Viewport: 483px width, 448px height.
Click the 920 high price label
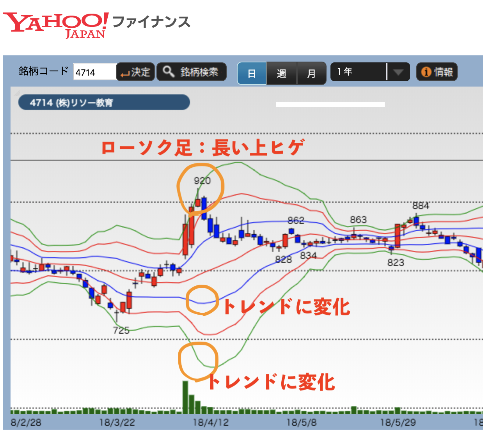[202, 181]
